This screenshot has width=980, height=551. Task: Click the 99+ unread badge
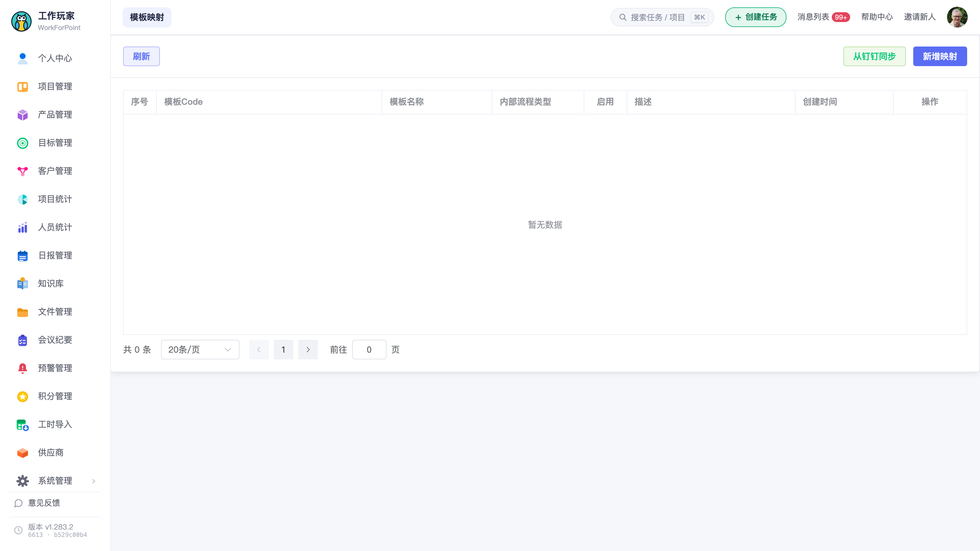pyautogui.click(x=841, y=17)
